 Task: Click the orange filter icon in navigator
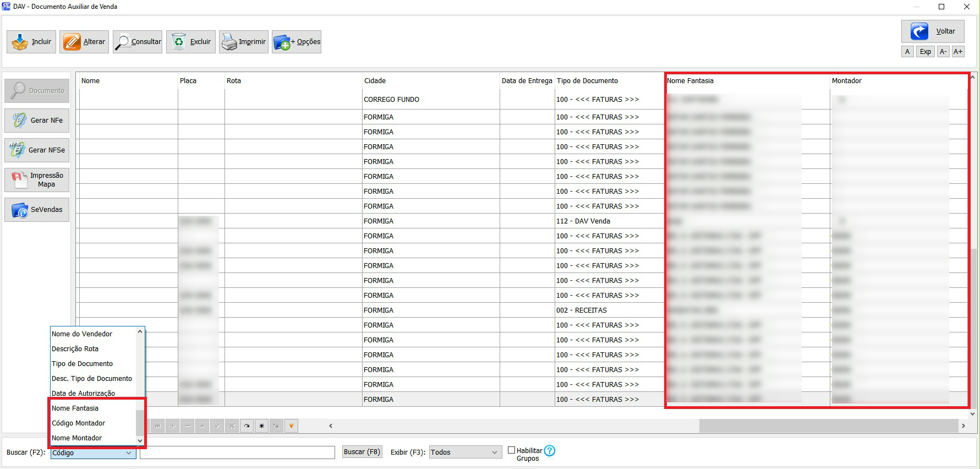point(291,426)
